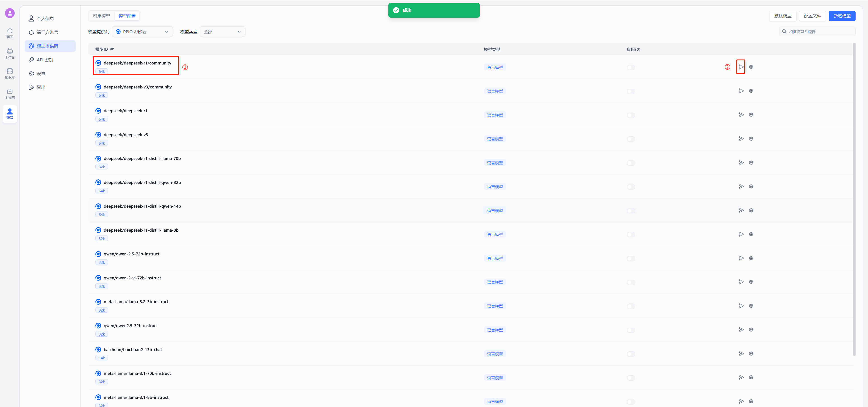Open the 模型提供商 PPIO dropdown

pyautogui.click(x=142, y=31)
